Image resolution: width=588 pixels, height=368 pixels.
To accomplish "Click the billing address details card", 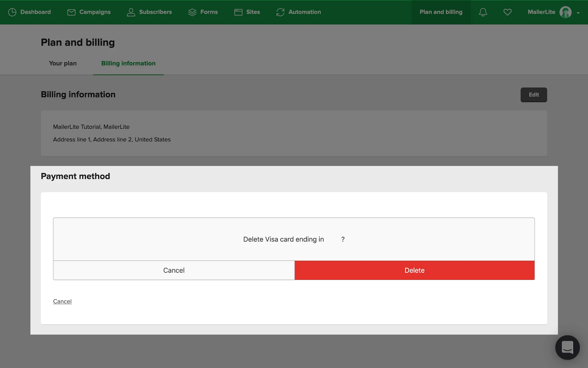I will [x=294, y=133].
